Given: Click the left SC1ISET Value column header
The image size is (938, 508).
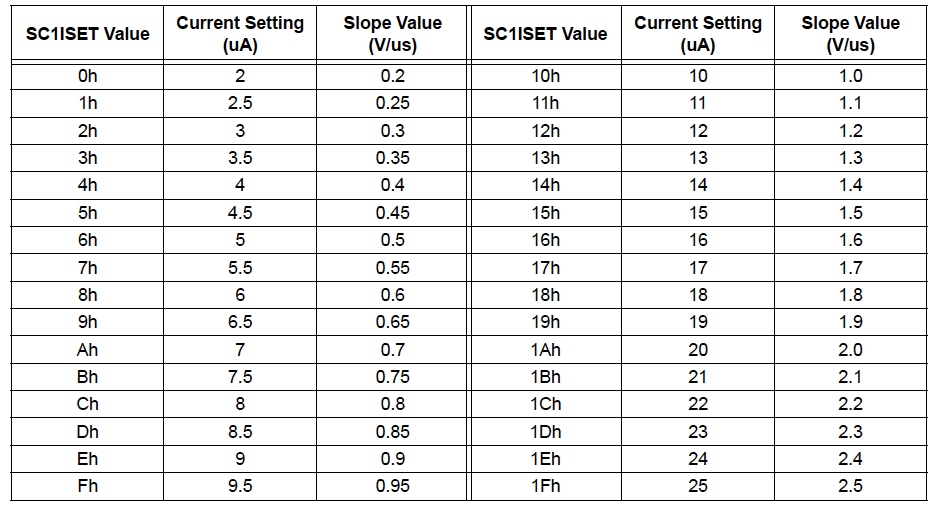Looking at the screenshot, I should click(x=87, y=34).
